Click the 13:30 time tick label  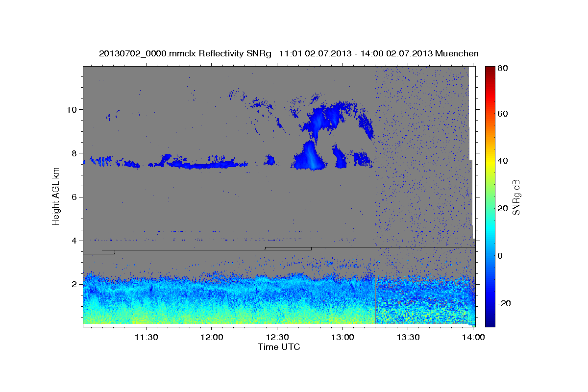(x=408, y=337)
